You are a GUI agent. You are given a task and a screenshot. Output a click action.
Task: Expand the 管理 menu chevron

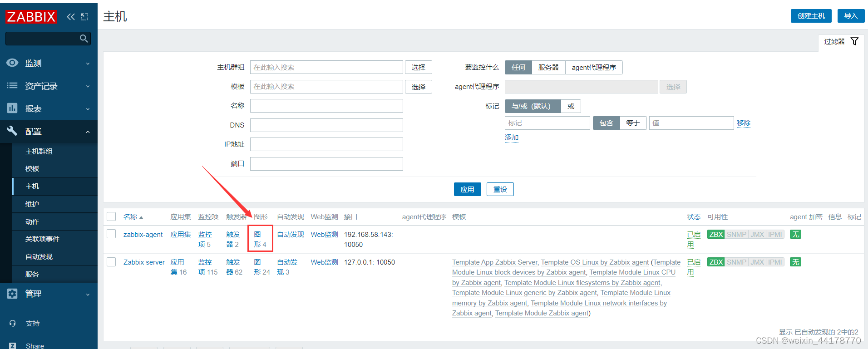88,295
